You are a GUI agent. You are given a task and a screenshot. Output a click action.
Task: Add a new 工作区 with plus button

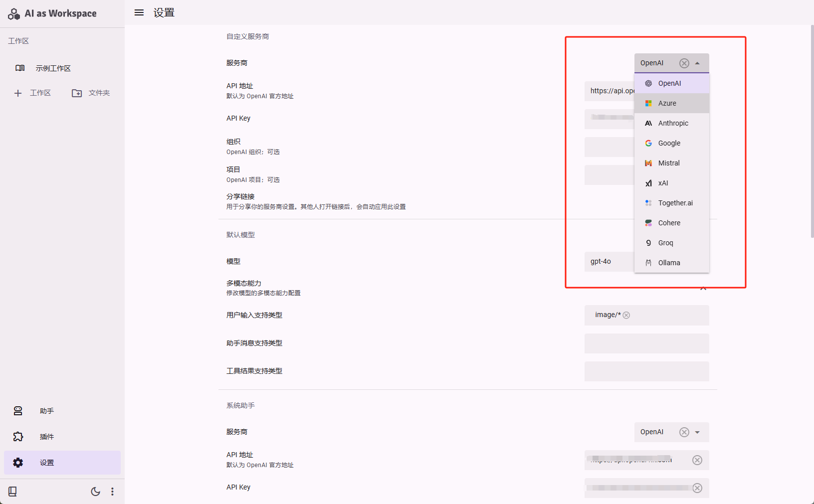32,93
